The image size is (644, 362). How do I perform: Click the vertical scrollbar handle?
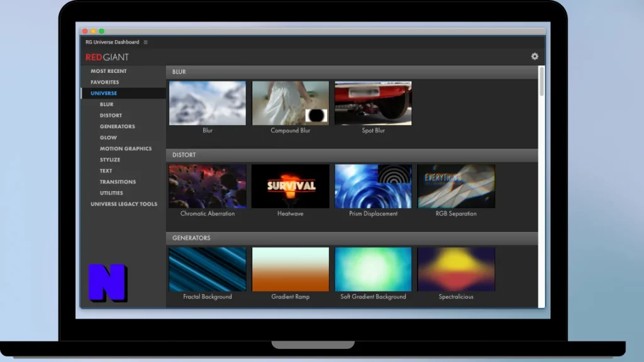click(541, 81)
